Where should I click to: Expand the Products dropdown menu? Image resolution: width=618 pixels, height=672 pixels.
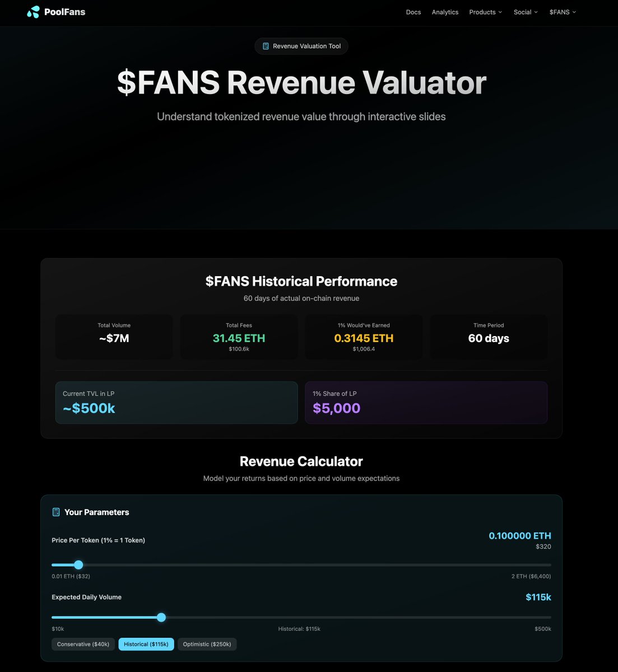pyautogui.click(x=485, y=12)
